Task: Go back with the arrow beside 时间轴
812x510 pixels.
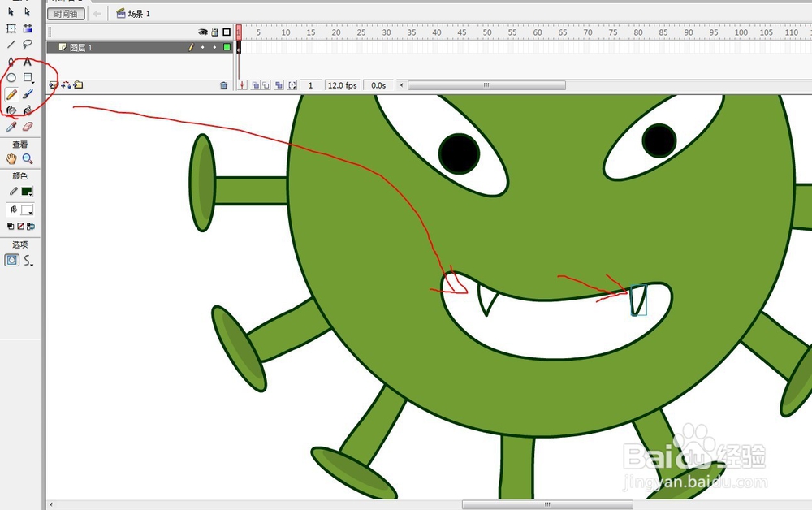Action: point(97,14)
